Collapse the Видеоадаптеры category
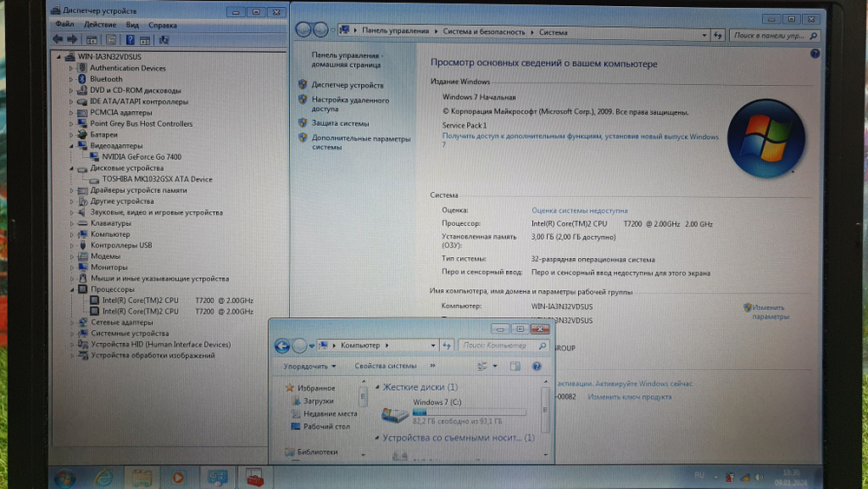 click(71, 146)
